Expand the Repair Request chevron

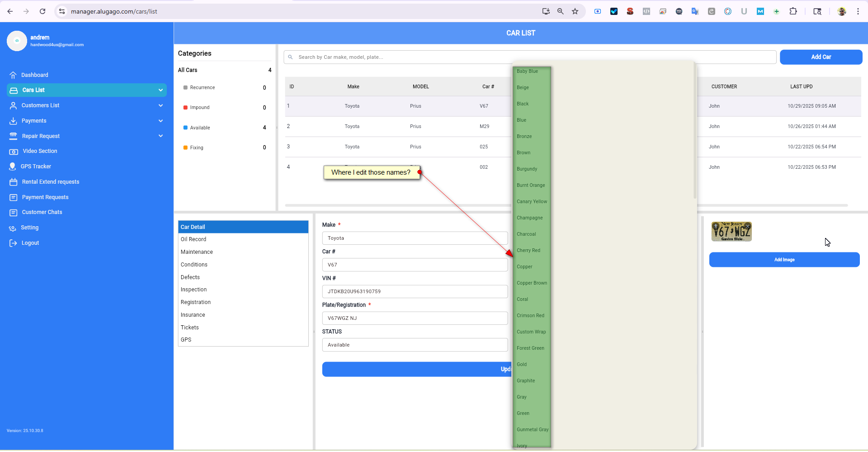point(160,136)
